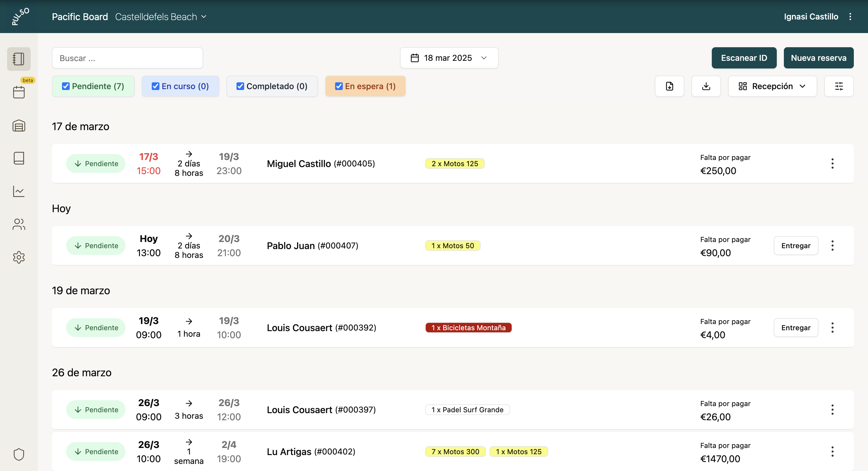Click the download icon button
Screen dimensions: 868x471
[x=706, y=86]
